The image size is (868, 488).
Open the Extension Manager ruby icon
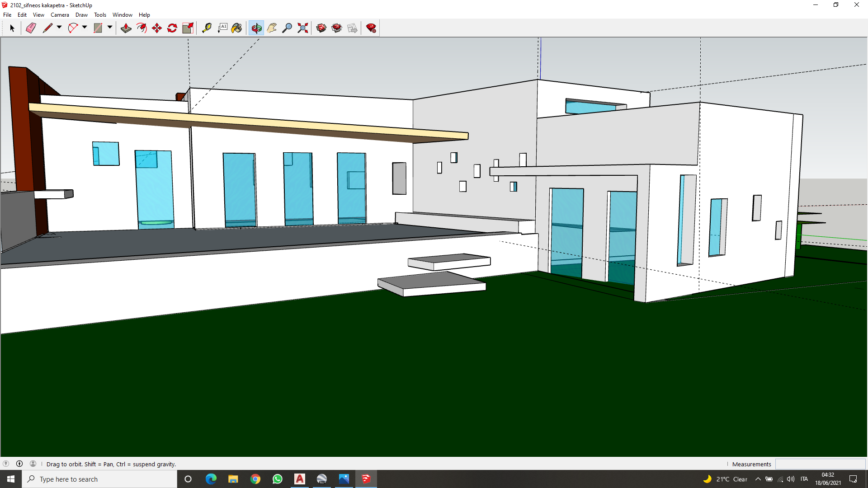pyautogui.click(x=371, y=28)
